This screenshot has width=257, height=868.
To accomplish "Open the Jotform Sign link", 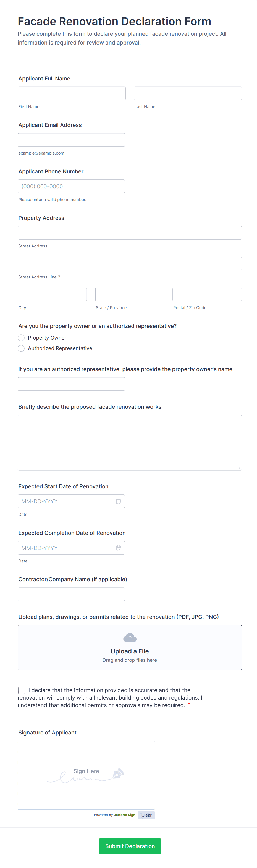I will click(124, 815).
